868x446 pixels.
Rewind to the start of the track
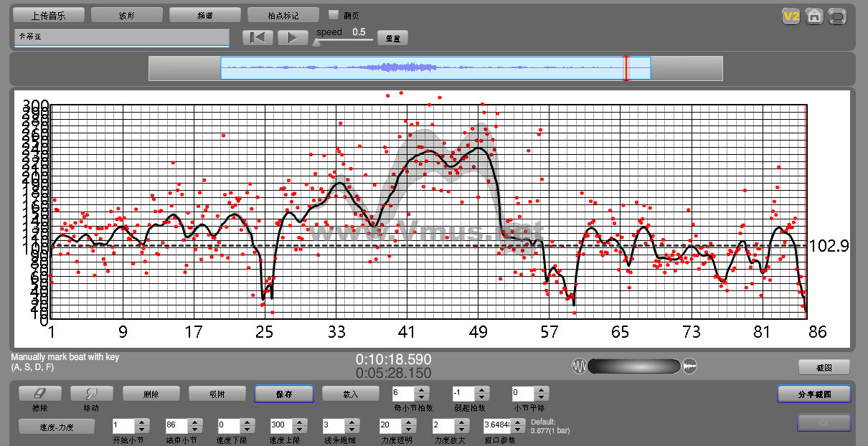(x=257, y=38)
